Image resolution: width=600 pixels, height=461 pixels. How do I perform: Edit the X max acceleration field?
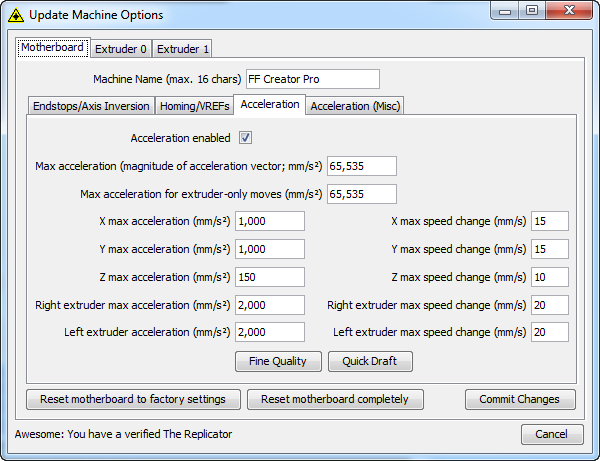pyautogui.click(x=269, y=221)
